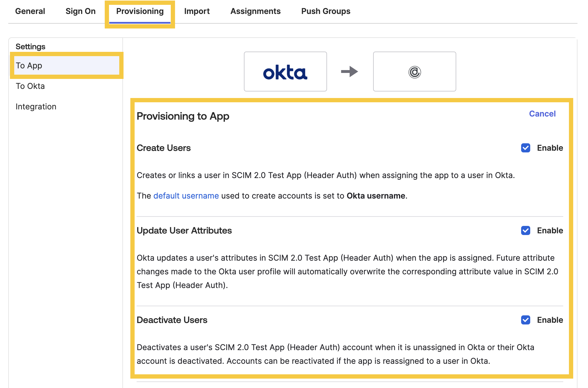
Task: Open the Push Groups tab
Action: click(x=326, y=11)
